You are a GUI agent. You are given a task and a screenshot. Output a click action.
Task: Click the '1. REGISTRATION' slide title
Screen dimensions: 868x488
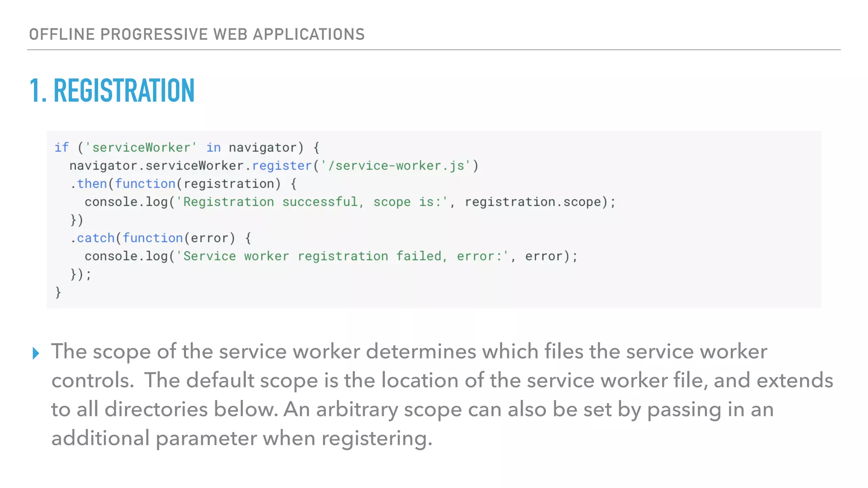pyautogui.click(x=112, y=91)
